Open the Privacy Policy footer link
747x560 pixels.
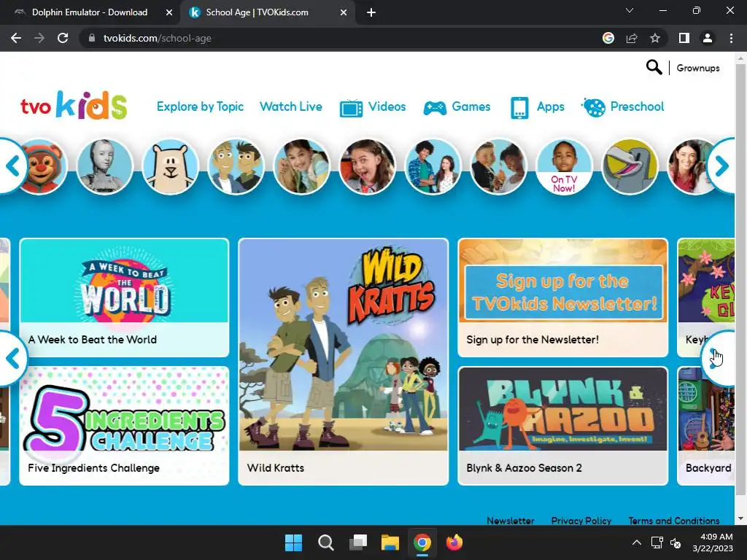[x=581, y=521]
